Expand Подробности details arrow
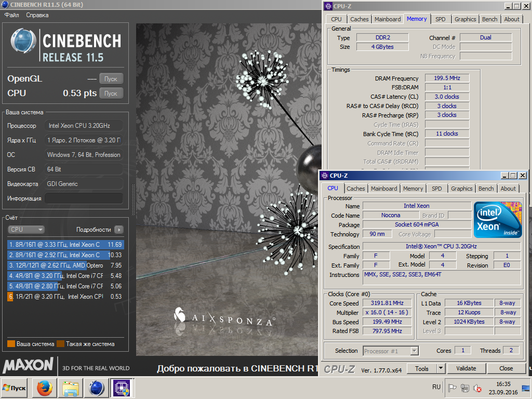 [x=119, y=230]
